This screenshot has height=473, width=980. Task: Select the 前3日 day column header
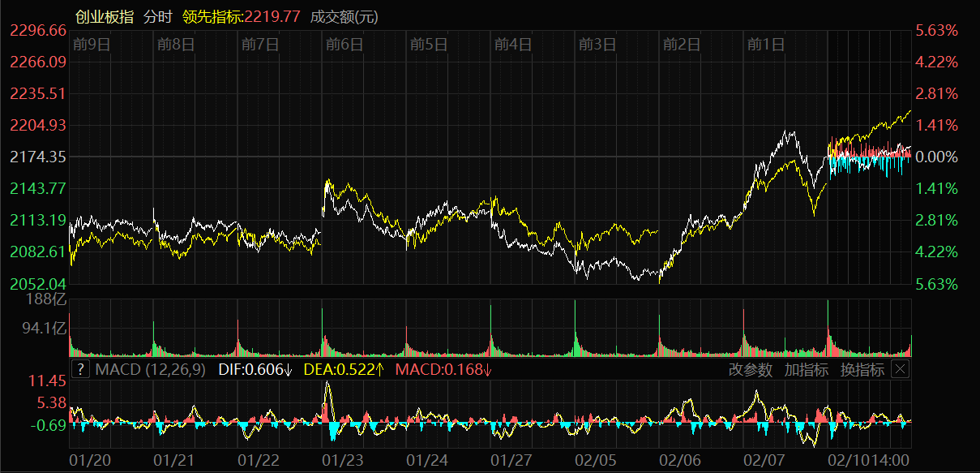point(597,45)
